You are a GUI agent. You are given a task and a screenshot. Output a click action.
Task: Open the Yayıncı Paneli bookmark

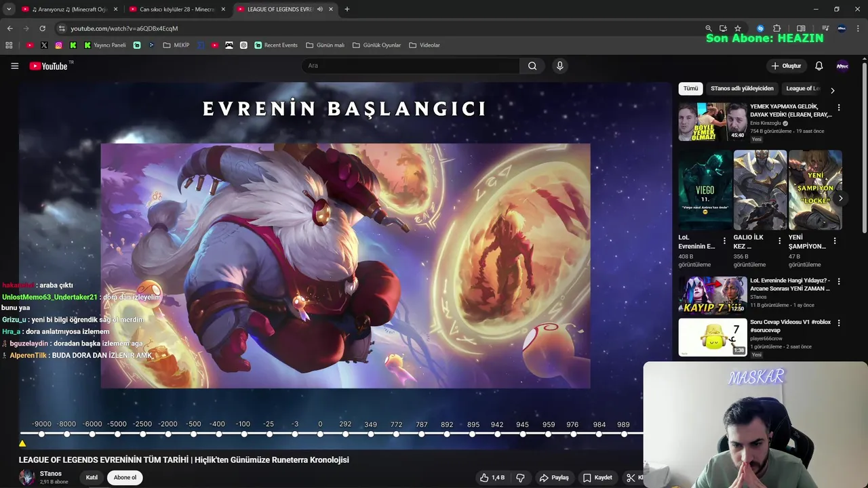[x=105, y=45]
